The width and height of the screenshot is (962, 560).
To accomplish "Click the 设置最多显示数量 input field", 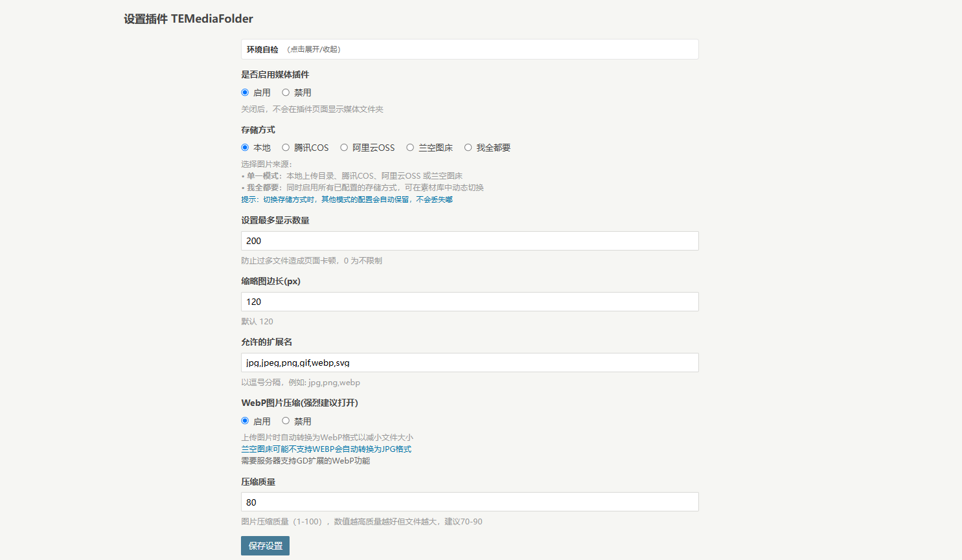I will [x=470, y=241].
